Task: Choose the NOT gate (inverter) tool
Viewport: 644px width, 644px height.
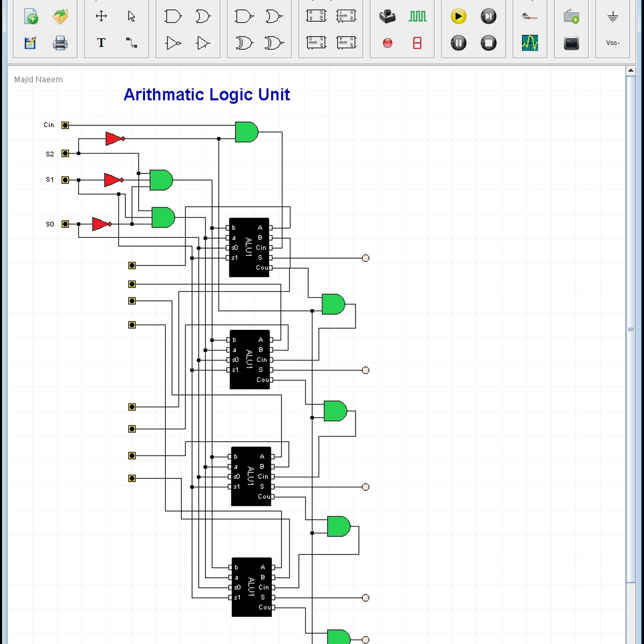Action: click(173, 43)
